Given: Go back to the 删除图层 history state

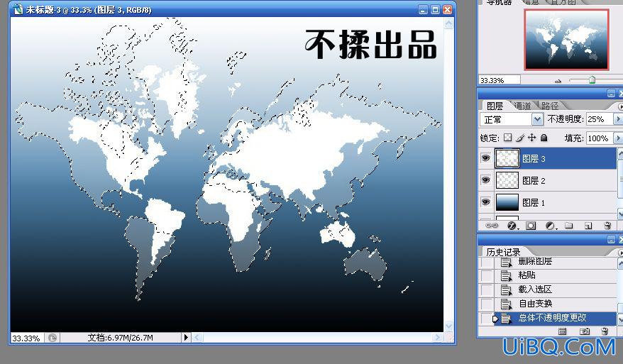Looking at the screenshot, I should click(x=548, y=262).
